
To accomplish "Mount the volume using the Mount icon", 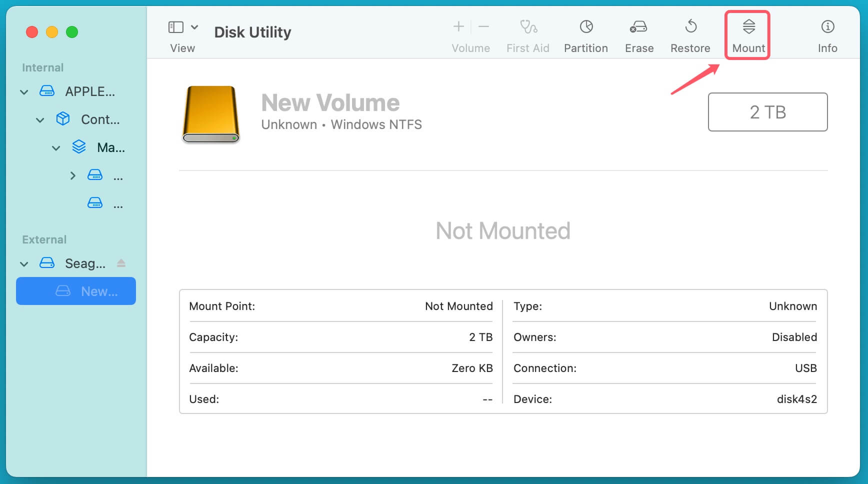I will (747, 34).
